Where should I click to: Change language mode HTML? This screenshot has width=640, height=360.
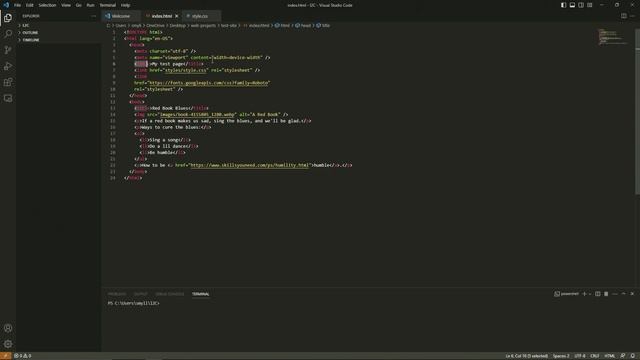pos(609,356)
